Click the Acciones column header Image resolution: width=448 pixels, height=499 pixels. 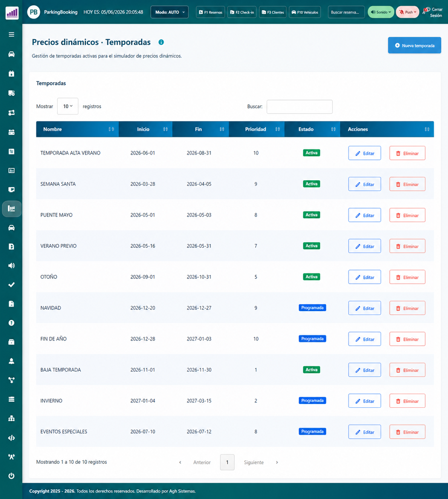coord(387,129)
